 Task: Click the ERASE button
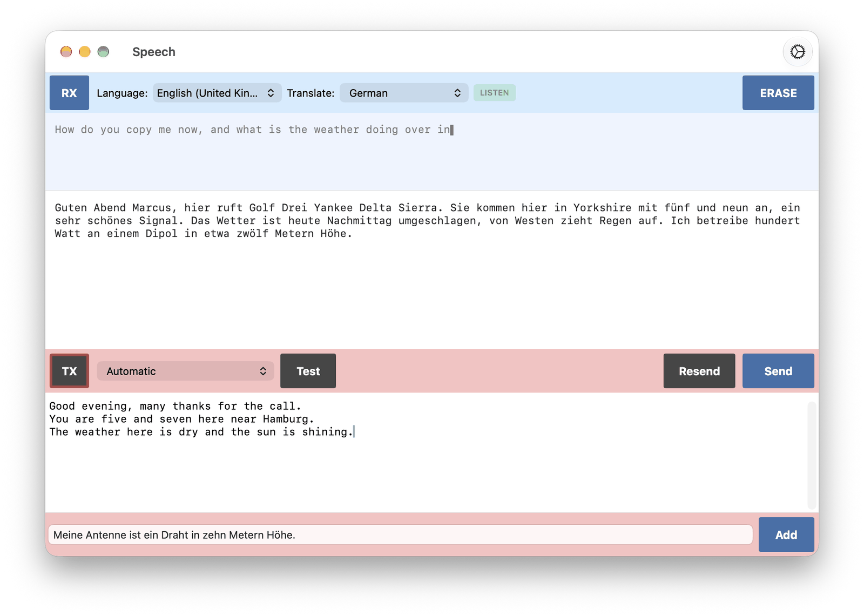(x=778, y=93)
